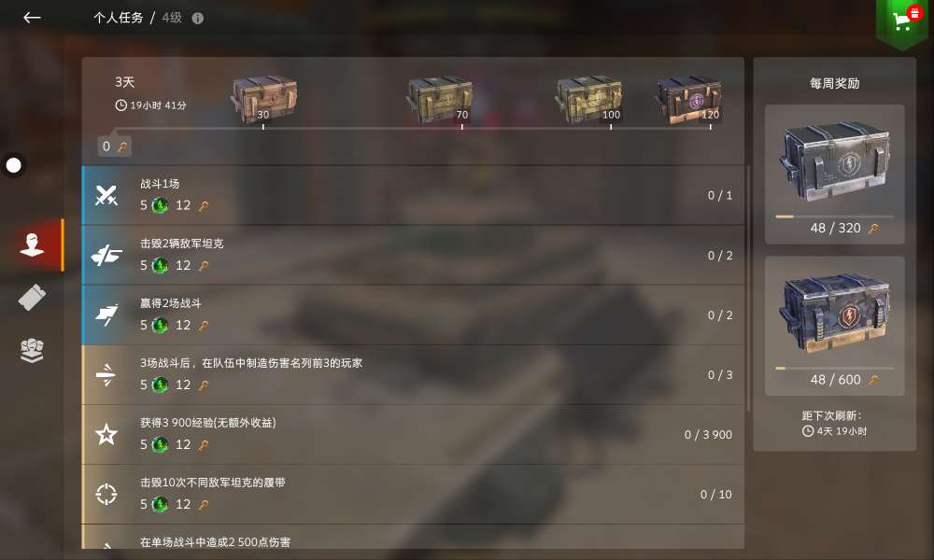Open the 战斗1场 mission row
Image resolution: width=934 pixels, height=560 pixels.
click(413, 195)
